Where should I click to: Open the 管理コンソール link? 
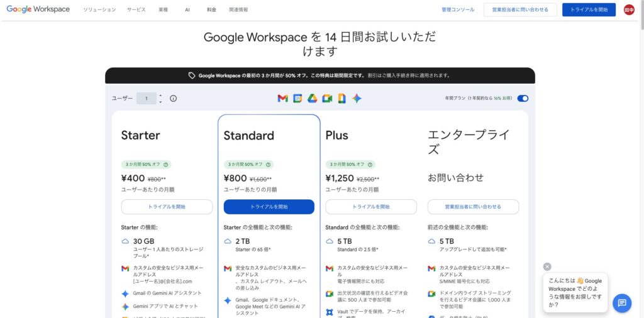pyautogui.click(x=458, y=10)
